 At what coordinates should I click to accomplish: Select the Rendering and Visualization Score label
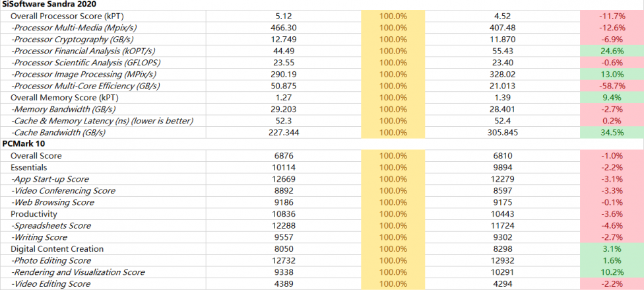pos(78,272)
